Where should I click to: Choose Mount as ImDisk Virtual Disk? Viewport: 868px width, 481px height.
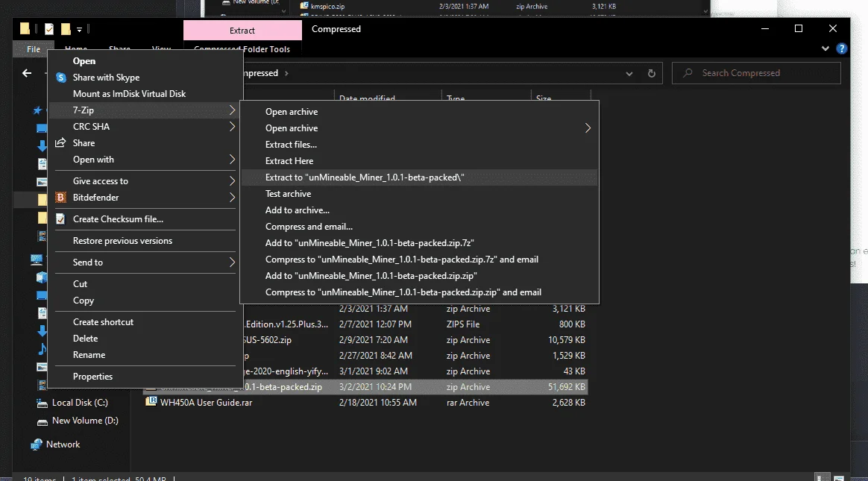[x=129, y=94]
